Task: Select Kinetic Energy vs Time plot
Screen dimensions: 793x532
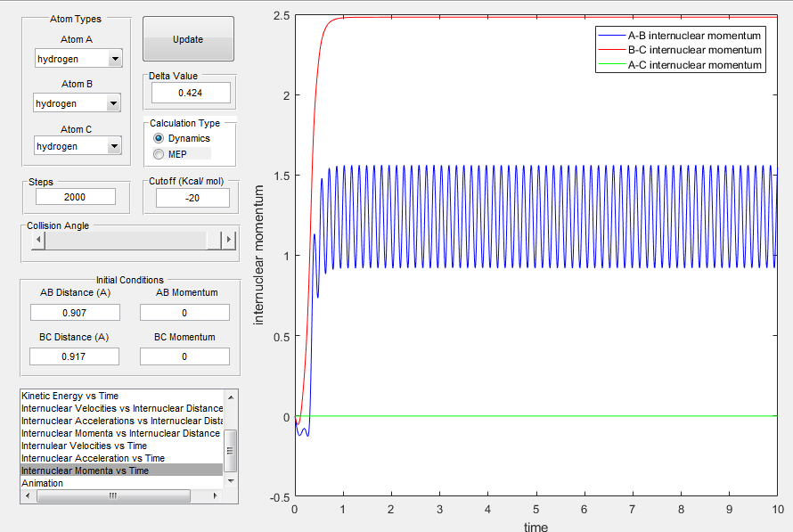Action: pos(69,396)
